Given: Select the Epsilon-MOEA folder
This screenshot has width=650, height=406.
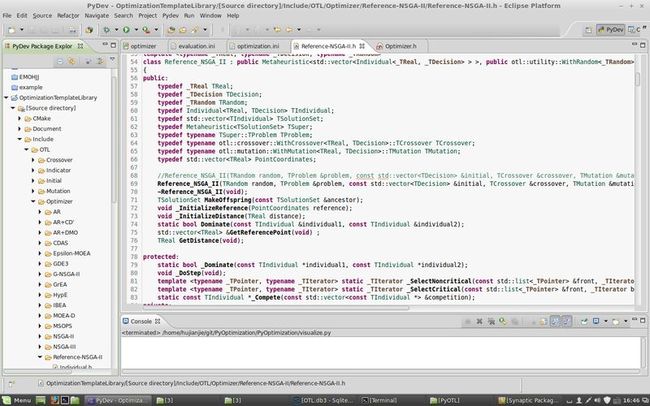Looking at the screenshot, I should click(x=71, y=253).
